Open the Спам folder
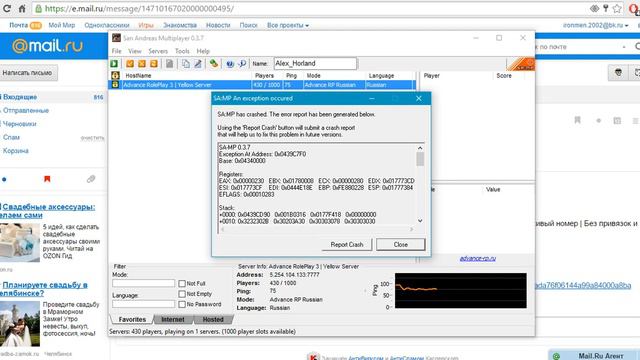Screen dimensions: 640x360 coord(11,138)
